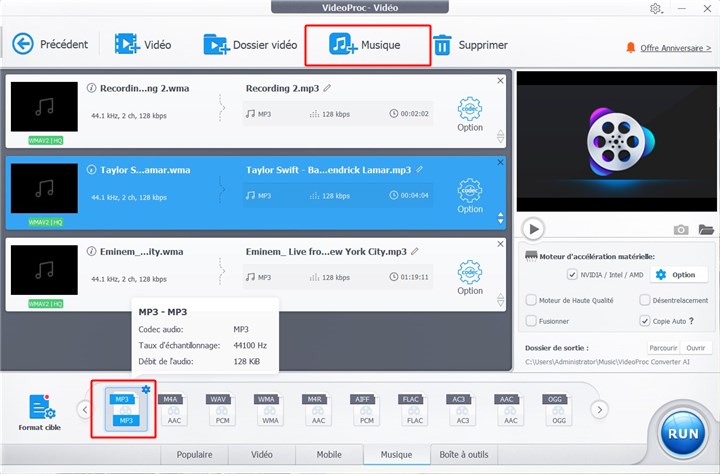Image resolution: width=720 pixels, height=474 pixels.
Task: Rename Recording 2.mp3 with pencil icon
Action: [327, 88]
